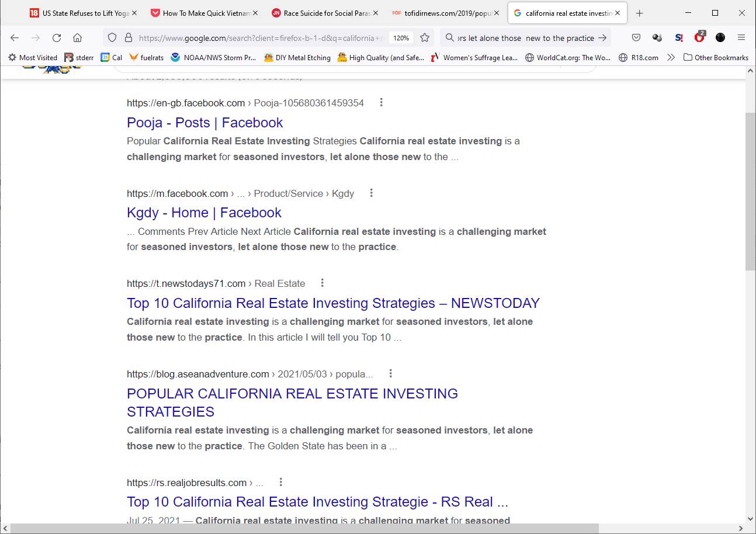The width and height of the screenshot is (756, 534).
Task: Go back to the previous page
Action: [x=15, y=38]
